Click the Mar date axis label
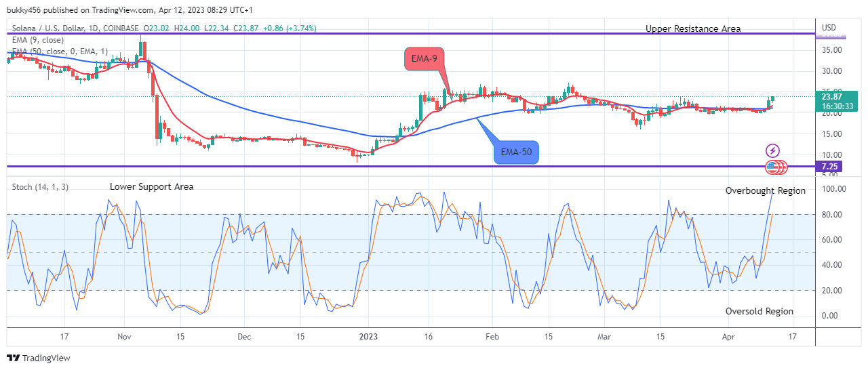The width and height of the screenshot is (868, 370). pyautogui.click(x=605, y=336)
